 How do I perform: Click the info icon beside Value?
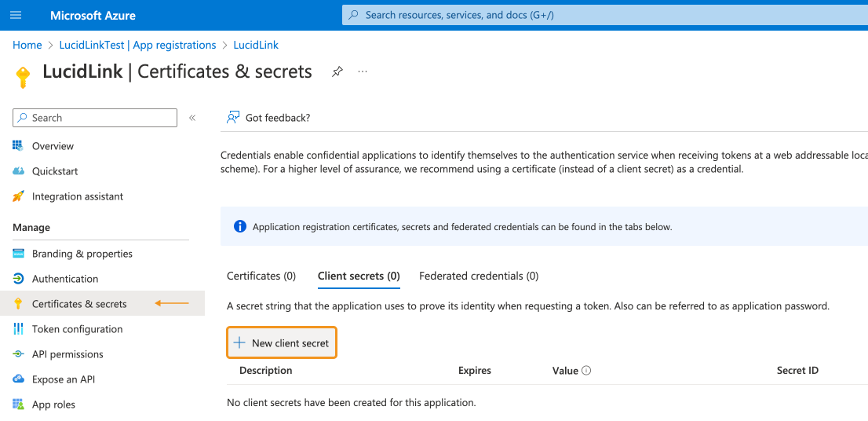coord(586,371)
